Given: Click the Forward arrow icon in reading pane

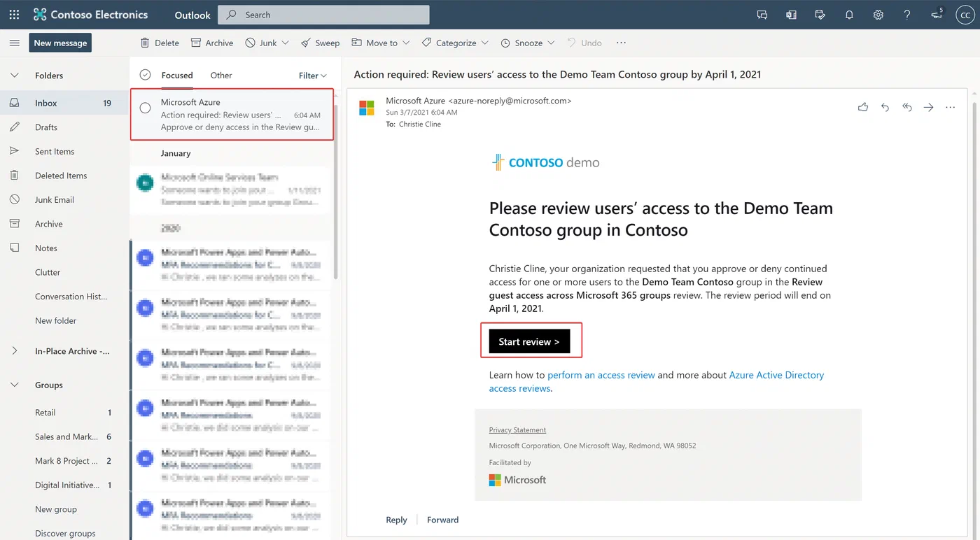Looking at the screenshot, I should (x=928, y=107).
